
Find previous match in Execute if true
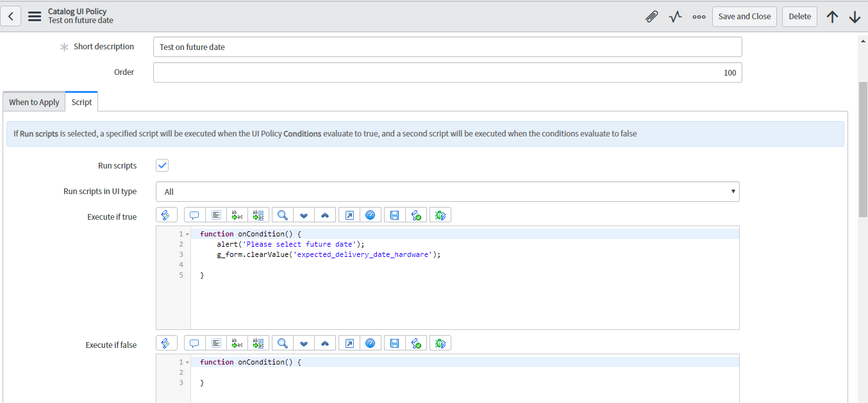click(x=325, y=215)
